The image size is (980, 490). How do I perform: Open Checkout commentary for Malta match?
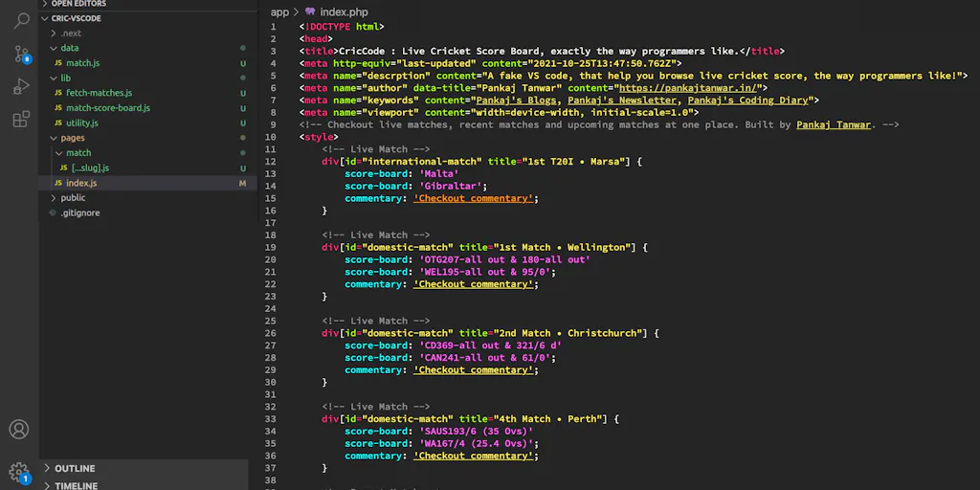click(x=473, y=199)
